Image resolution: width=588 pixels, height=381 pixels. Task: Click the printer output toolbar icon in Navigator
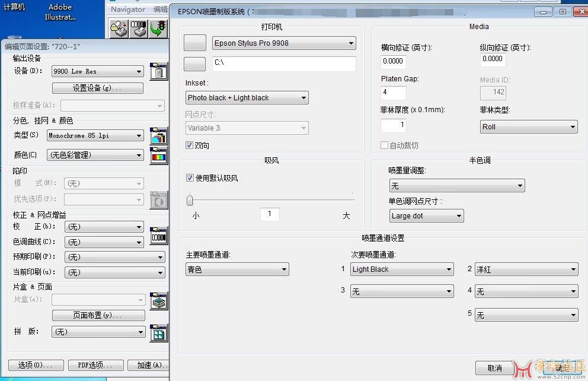(x=138, y=29)
